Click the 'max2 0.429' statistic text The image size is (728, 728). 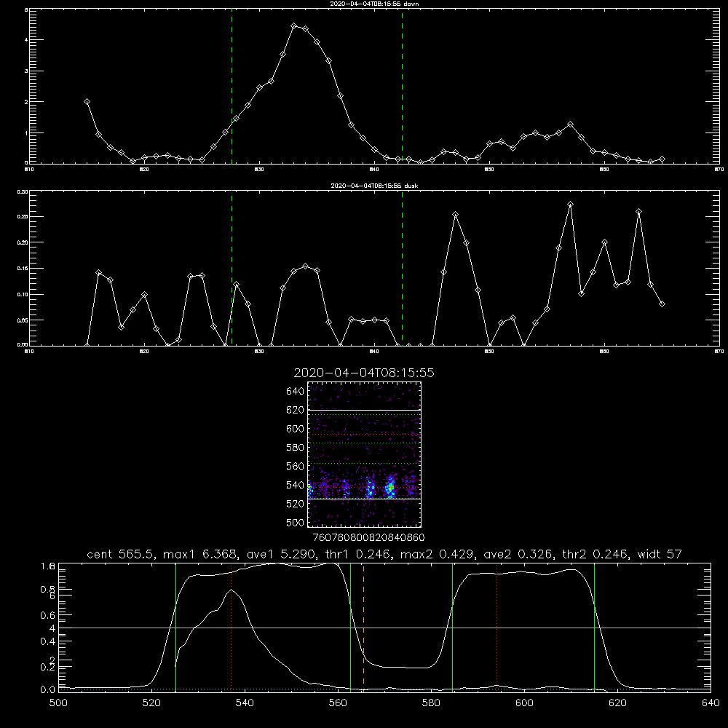[x=435, y=554]
